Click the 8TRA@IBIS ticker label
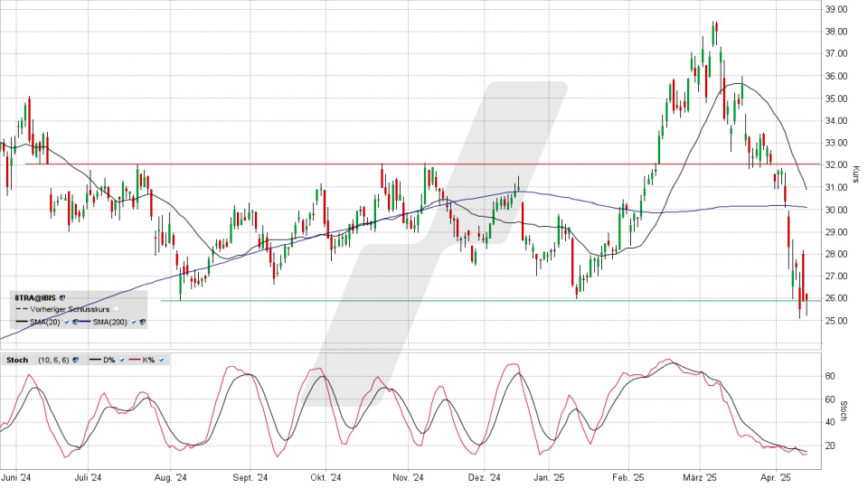Screen dimensions: 868x488 pyautogui.click(x=35, y=297)
